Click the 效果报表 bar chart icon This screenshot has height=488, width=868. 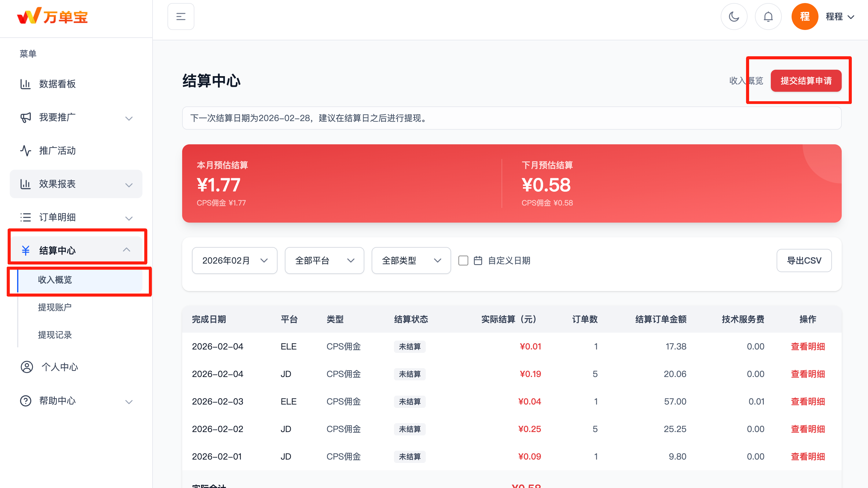[26, 184]
